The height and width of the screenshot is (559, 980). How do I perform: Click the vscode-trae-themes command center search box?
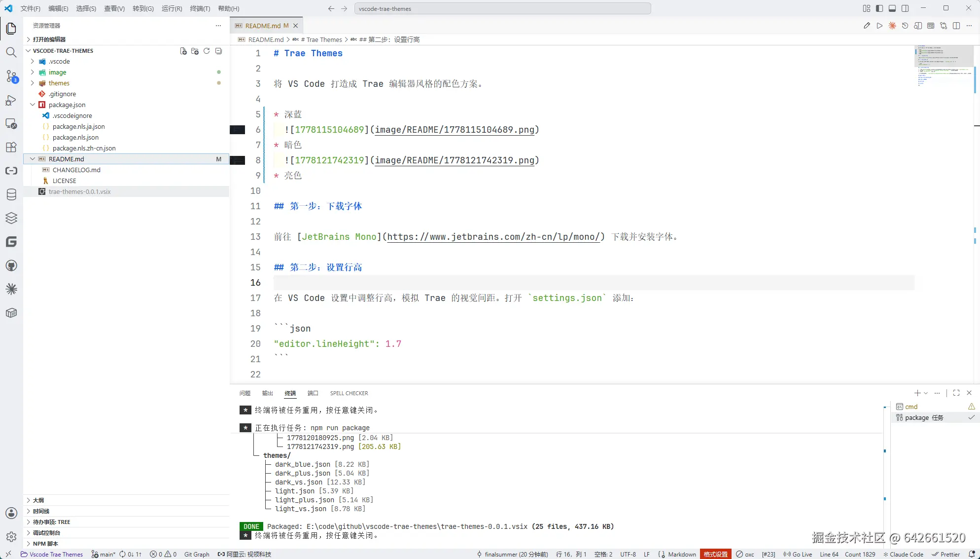(502, 8)
